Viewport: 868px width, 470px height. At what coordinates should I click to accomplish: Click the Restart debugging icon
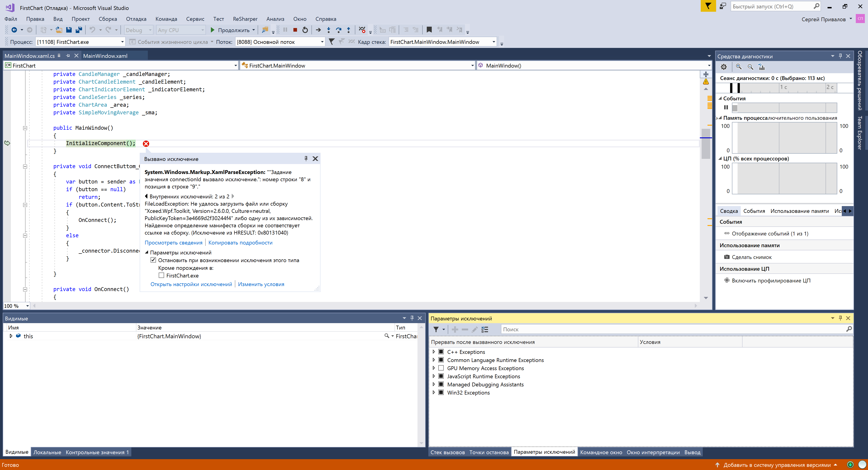(x=305, y=30)
